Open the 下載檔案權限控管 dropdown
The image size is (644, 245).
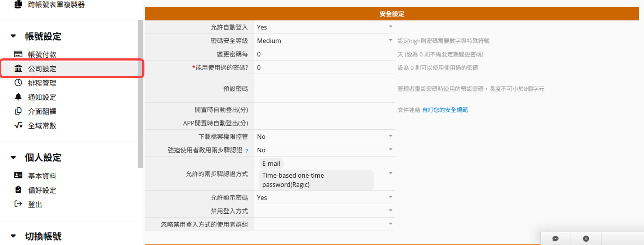tap(390, 136)
